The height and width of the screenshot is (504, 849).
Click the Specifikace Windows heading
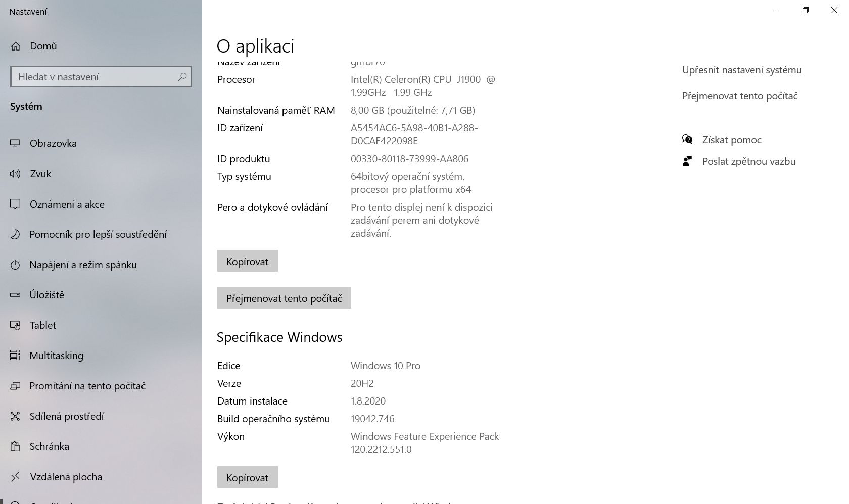pos(279,337)
